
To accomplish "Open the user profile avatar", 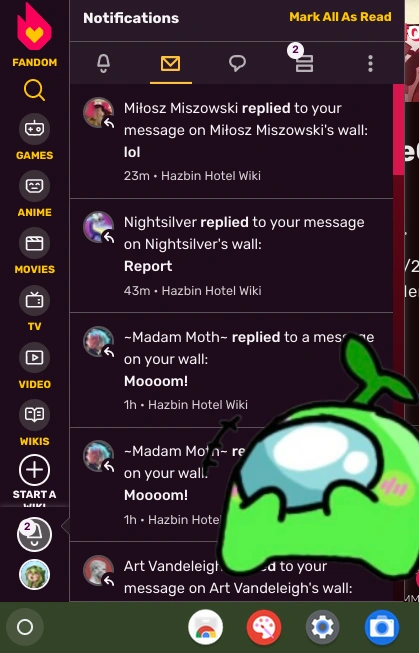I will (x=34, y=575).
